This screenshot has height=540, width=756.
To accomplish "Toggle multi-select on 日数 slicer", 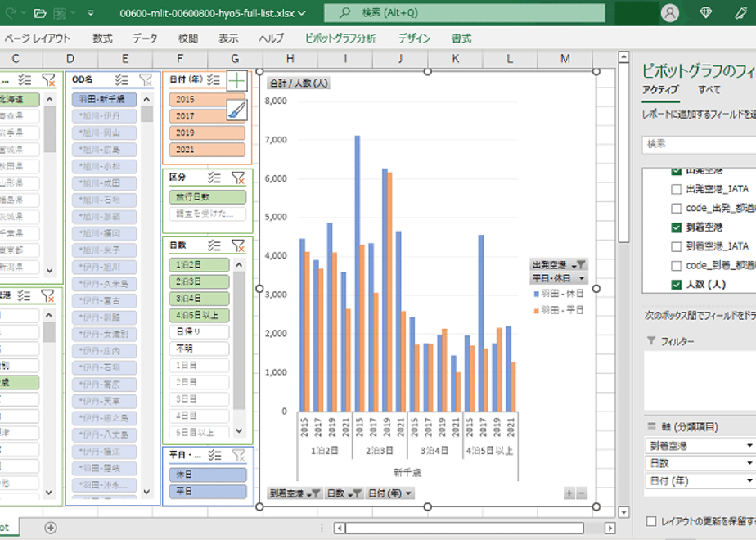I will (214, 246).
